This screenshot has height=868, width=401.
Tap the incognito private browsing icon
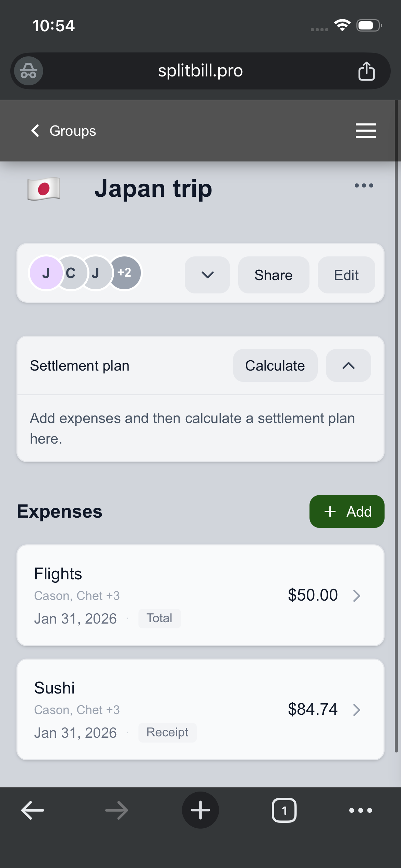[x=28, y=71]
